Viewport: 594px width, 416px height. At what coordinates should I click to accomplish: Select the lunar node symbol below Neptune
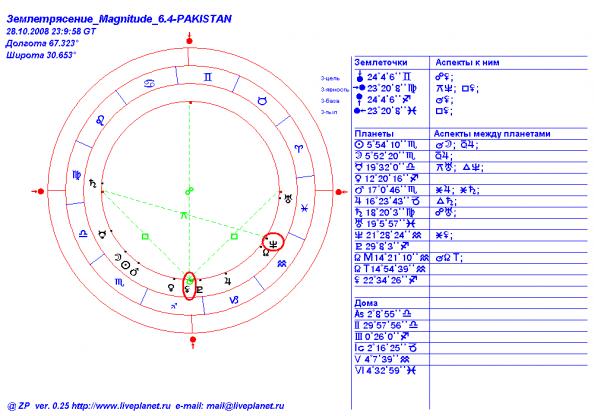[x=266, y=252]
